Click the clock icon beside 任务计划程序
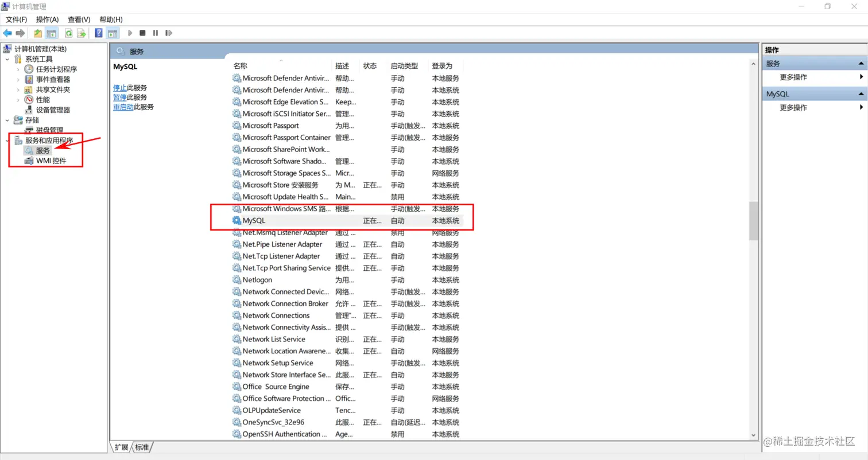 (29, 69)
